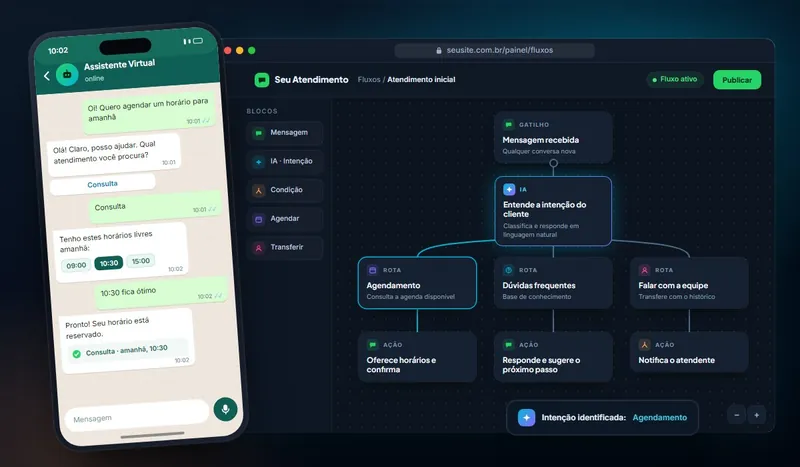Click the yellow minimize dot of the browser
Viewport: 800px width, 467px height.
click(240, 51)
